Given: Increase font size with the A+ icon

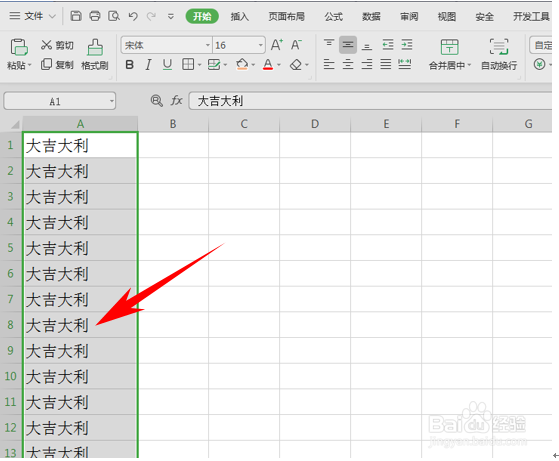Looking at the screenshot, I should click(x=277, y=45).
